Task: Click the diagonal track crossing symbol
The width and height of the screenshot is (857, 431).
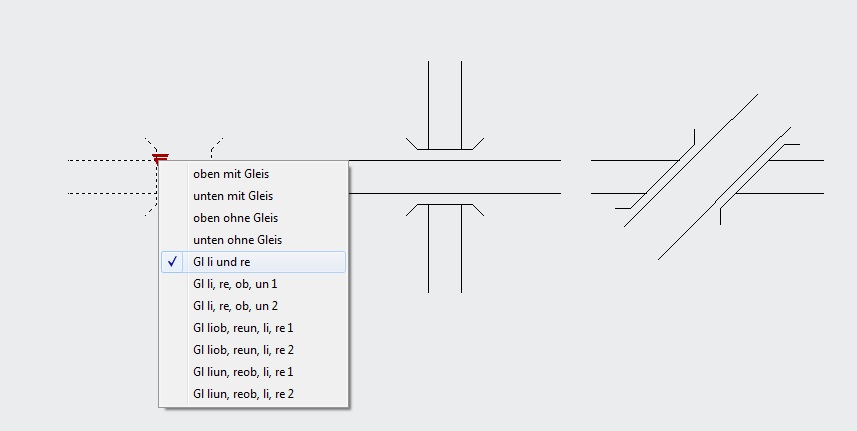Action: coord(707,177)
